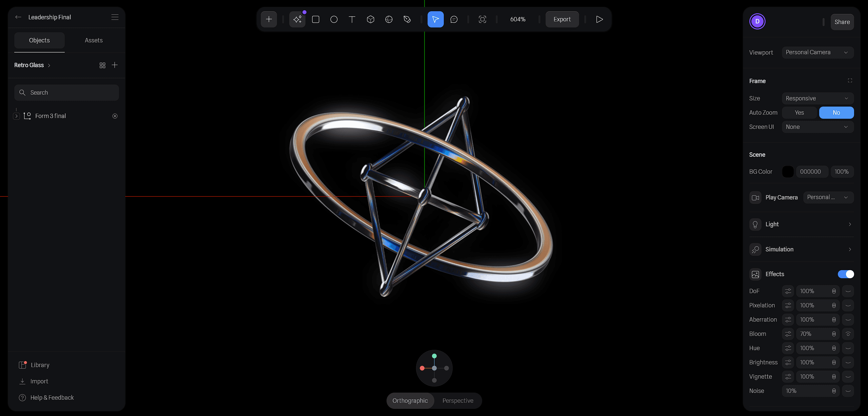Open the comment tool

454,19
